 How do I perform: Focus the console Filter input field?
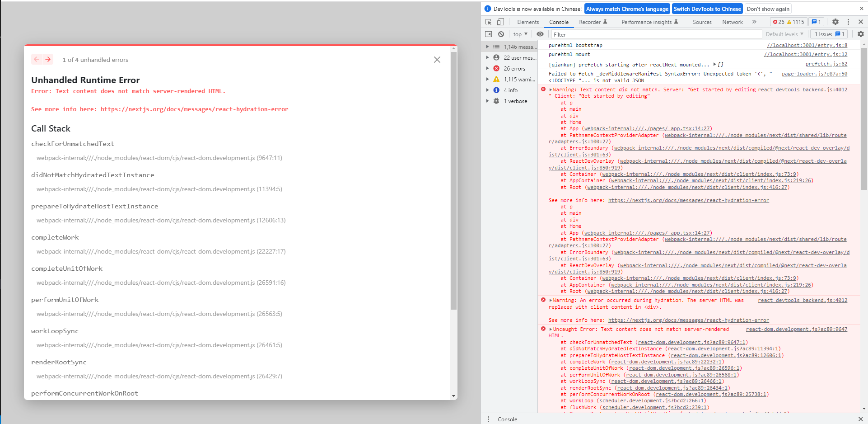click(656, 34)
